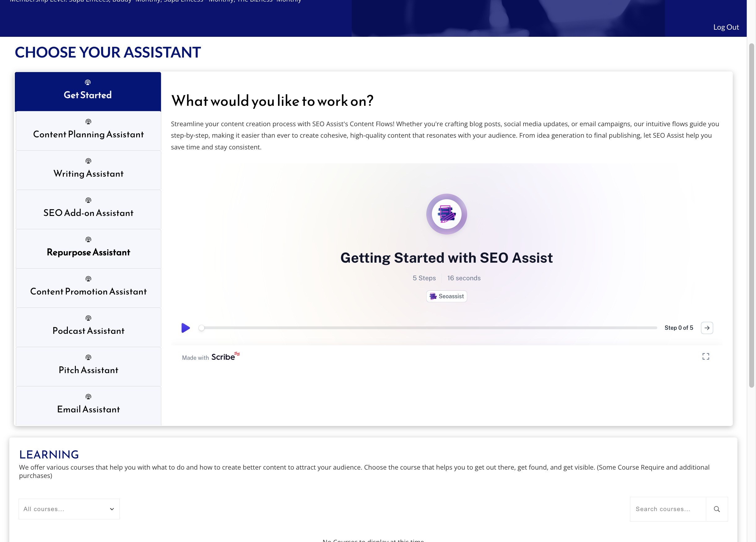The height and width of the screenshot is (542, 756).
Task: Click 'What would you like to work on?' heading
Action: click(x=272, y=101)
